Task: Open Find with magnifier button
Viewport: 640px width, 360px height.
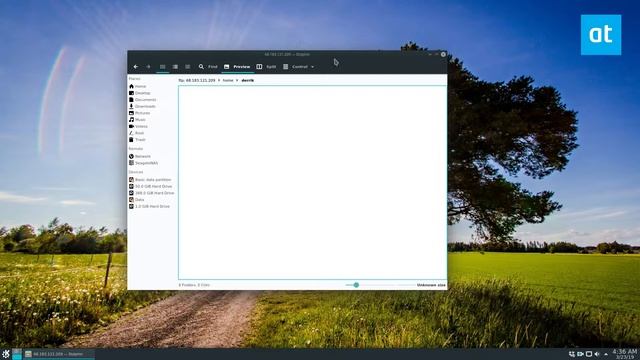Action: 208,67
